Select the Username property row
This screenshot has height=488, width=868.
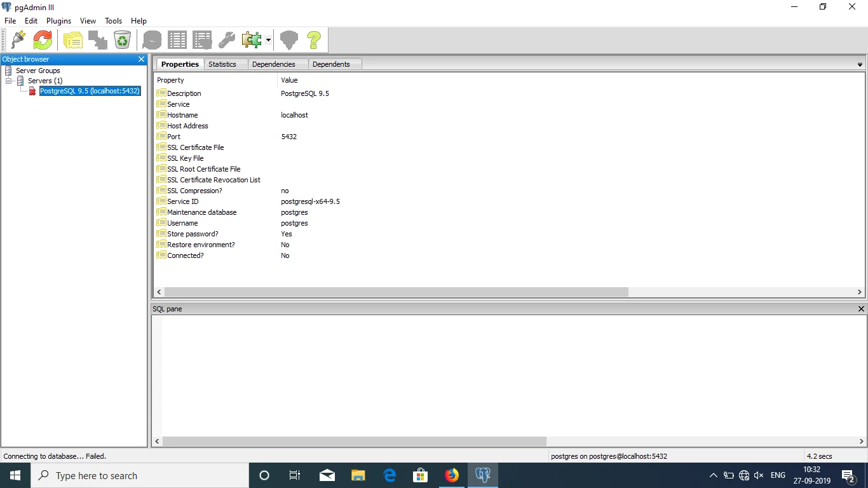pos(508,223)
